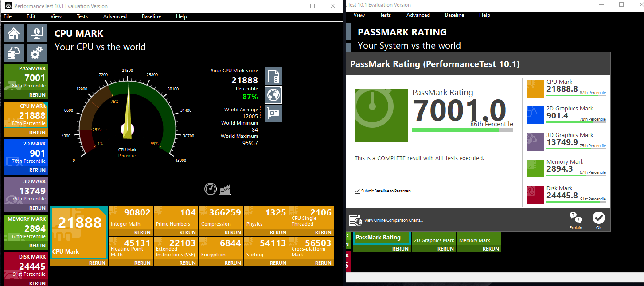The width and height of the screenshot is (644, 286).
Task: Select the hardware component comparison icon
Action: pos(273,114)
